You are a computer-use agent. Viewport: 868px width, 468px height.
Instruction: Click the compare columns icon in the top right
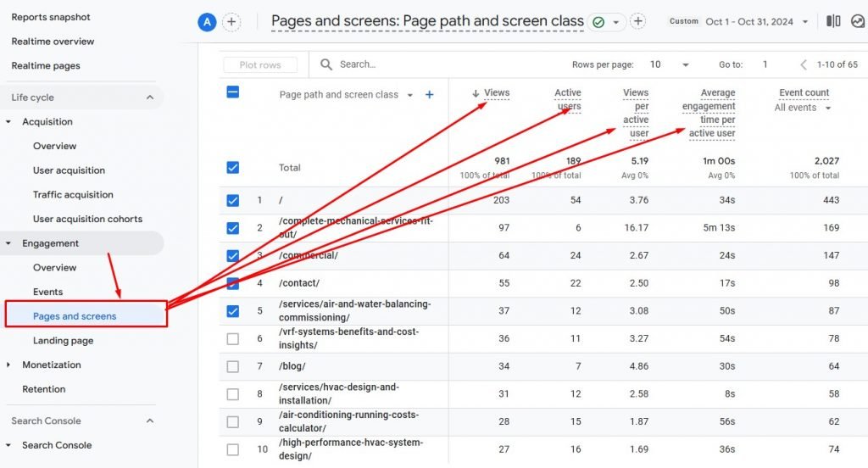pyautogui.click(x=833, y=21)
